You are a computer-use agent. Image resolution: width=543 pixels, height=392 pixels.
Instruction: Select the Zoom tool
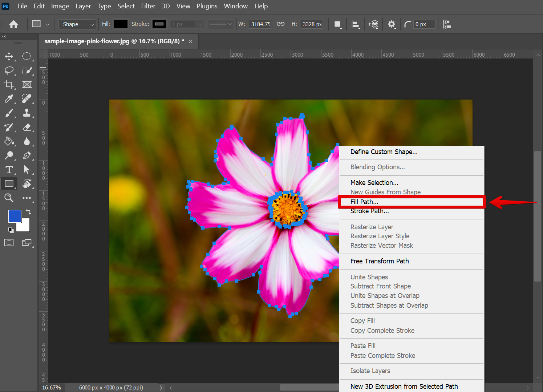(x=9, y=198)
